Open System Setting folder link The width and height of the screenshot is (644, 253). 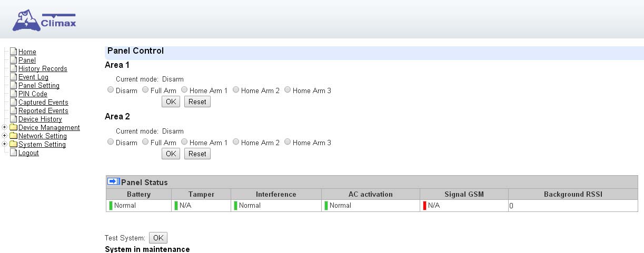click(x=42, y=145)
